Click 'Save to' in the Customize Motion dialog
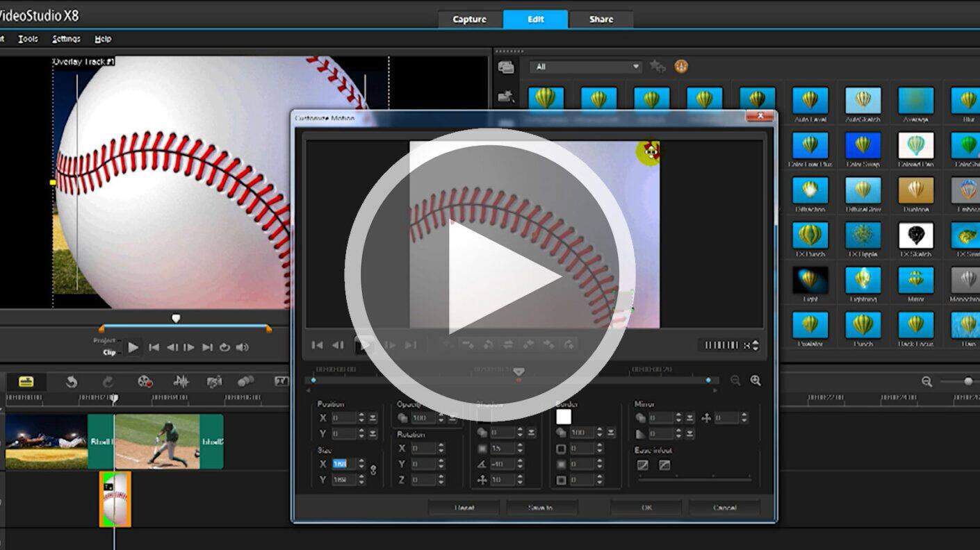Screen dimensions: 980x550 point(542,508)
